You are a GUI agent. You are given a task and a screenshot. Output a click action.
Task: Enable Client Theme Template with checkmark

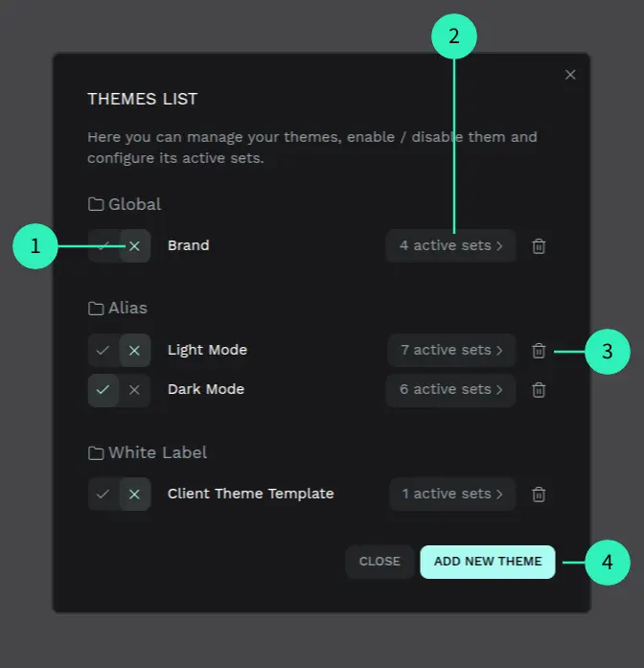[x=103, y=495]
